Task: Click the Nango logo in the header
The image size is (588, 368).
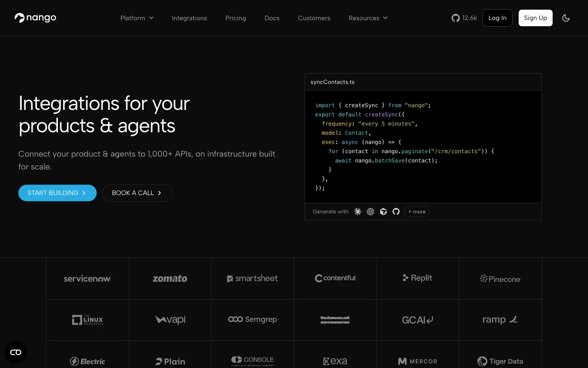Action: 35,18
